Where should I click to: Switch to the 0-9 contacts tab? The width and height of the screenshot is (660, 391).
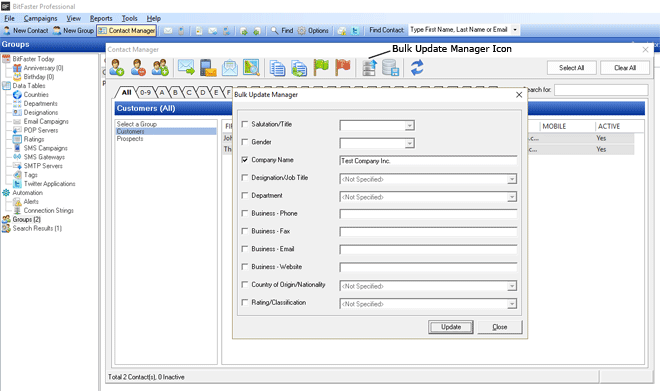point(145,92)
